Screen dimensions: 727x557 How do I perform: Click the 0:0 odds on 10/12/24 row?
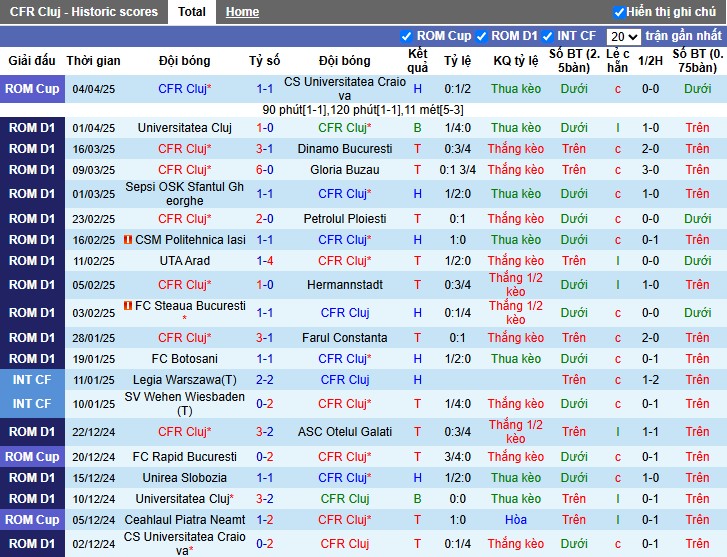tap(457, 499)
